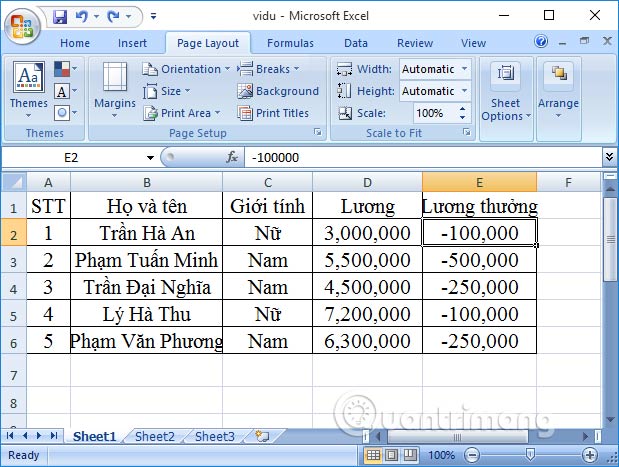
Task: Open Height Automatic dropdown
Action: point(465,91)
